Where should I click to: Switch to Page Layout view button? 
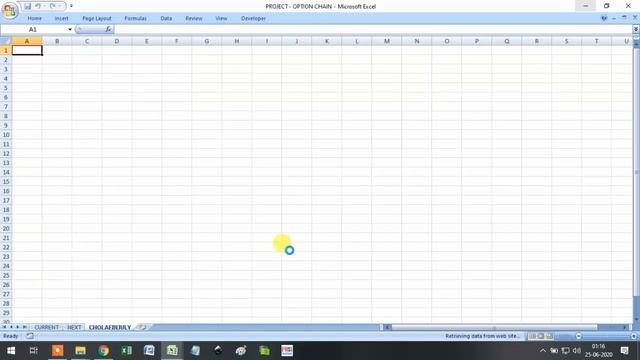click(541, 336)
